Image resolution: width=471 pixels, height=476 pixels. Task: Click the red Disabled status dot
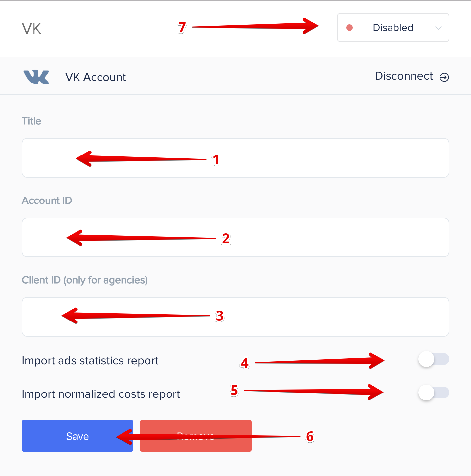point(349,28)
